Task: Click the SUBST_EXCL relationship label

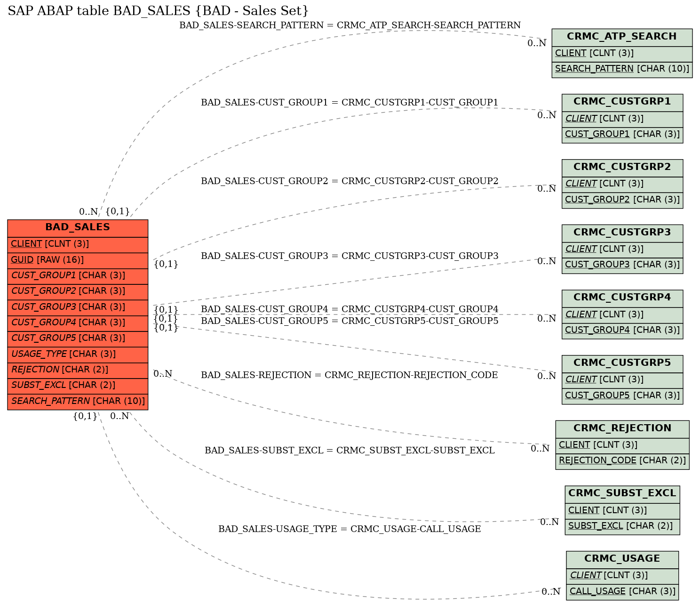Action: [350, 451]
